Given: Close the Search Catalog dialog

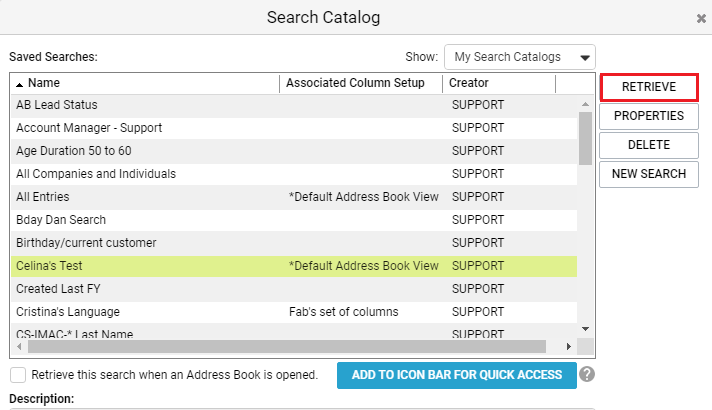Looking at the screenshot, I should (x=701, y=19).
